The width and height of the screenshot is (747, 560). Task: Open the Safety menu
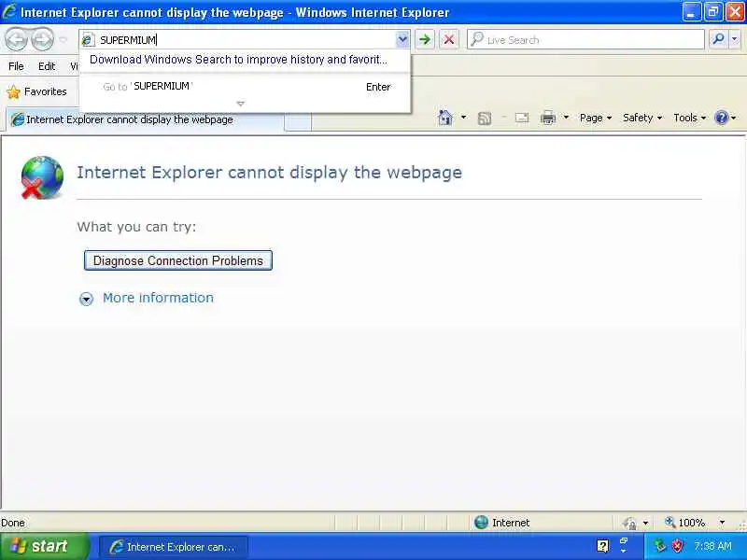(x=642, y=118)
